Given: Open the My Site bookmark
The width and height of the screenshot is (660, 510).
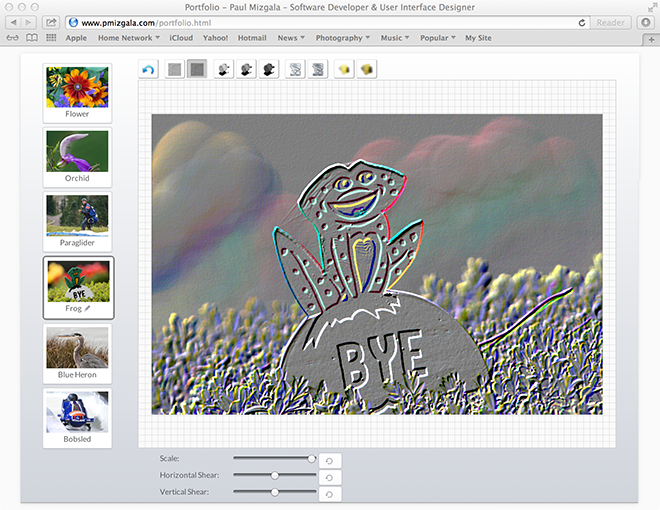Looking at the screenshot, I should coord(478,38).
